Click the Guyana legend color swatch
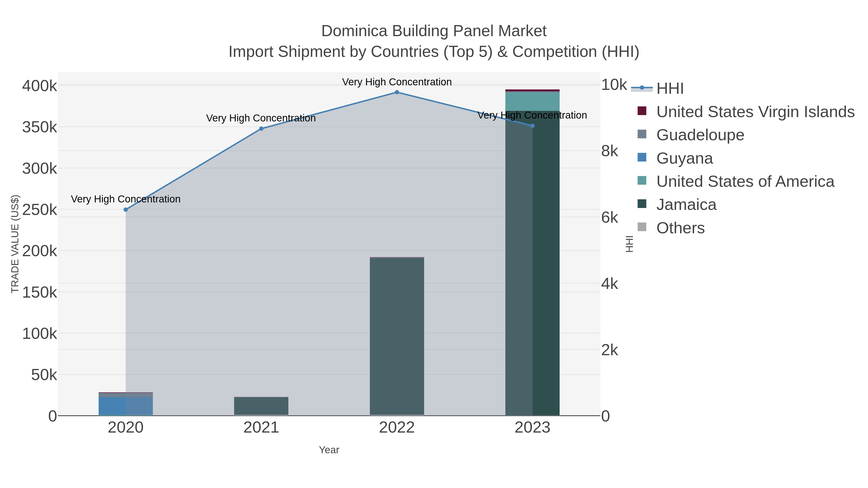The width and height of the screenshot is (868, 488). pos(642,157)
